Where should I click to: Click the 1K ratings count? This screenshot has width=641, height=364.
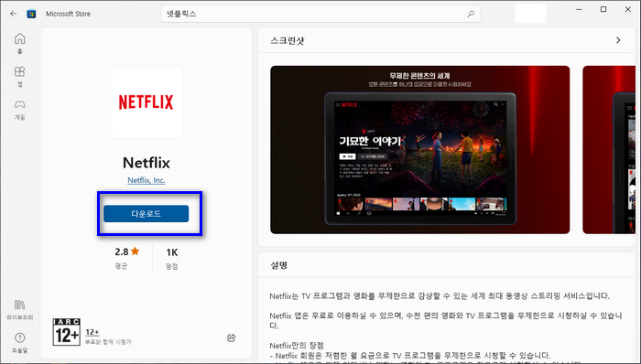(172, 252)
